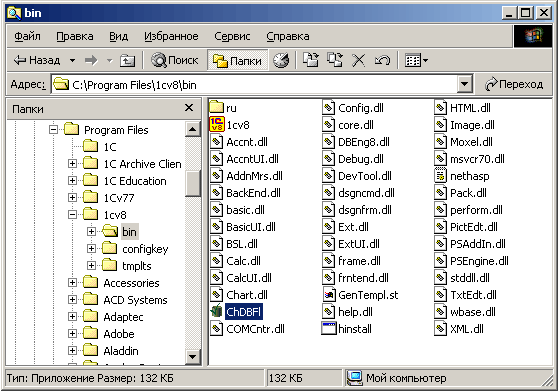
Task: Click the Copy To folder icon
Action: [335, 60]
